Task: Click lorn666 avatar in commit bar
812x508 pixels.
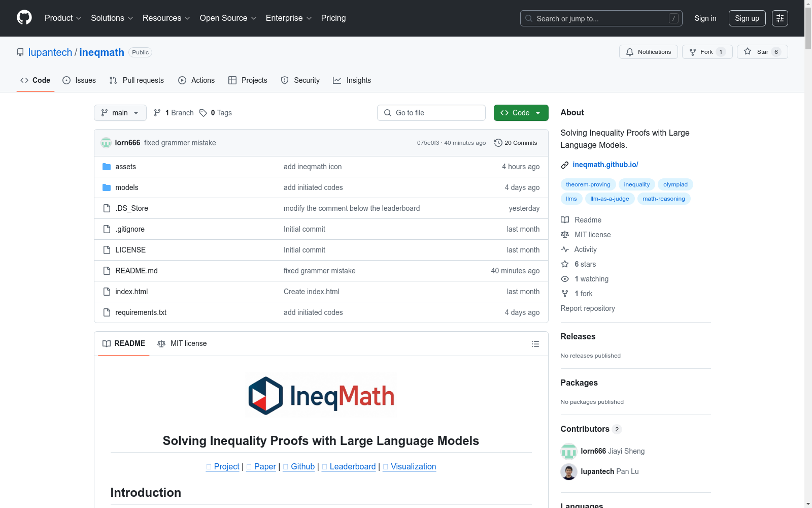Action: [106, 143]
